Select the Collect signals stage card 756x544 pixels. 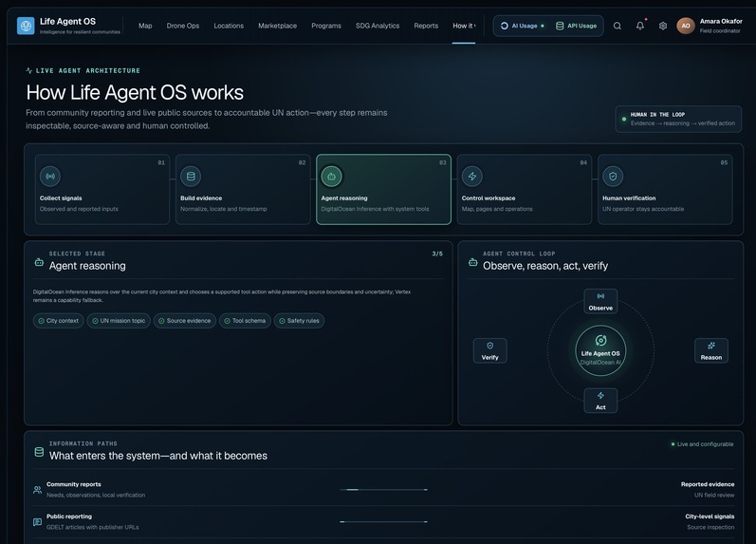click(102, 189)
